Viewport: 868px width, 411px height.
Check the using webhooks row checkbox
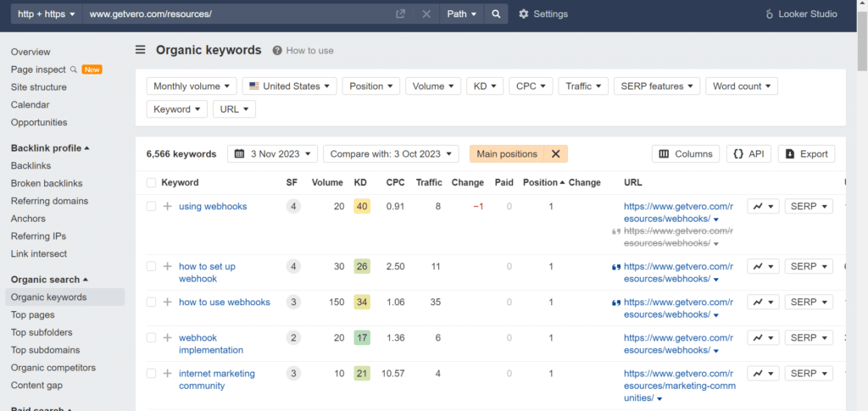[151, 206]
